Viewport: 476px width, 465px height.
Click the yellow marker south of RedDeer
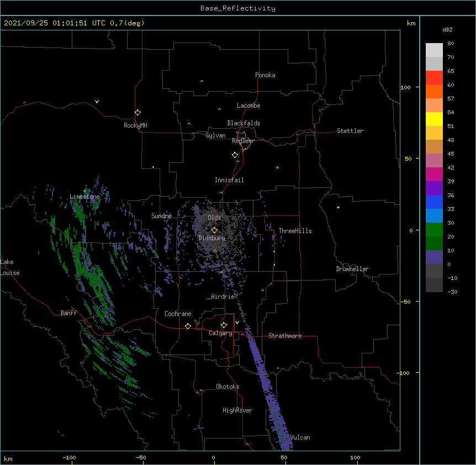pos(235,155)
